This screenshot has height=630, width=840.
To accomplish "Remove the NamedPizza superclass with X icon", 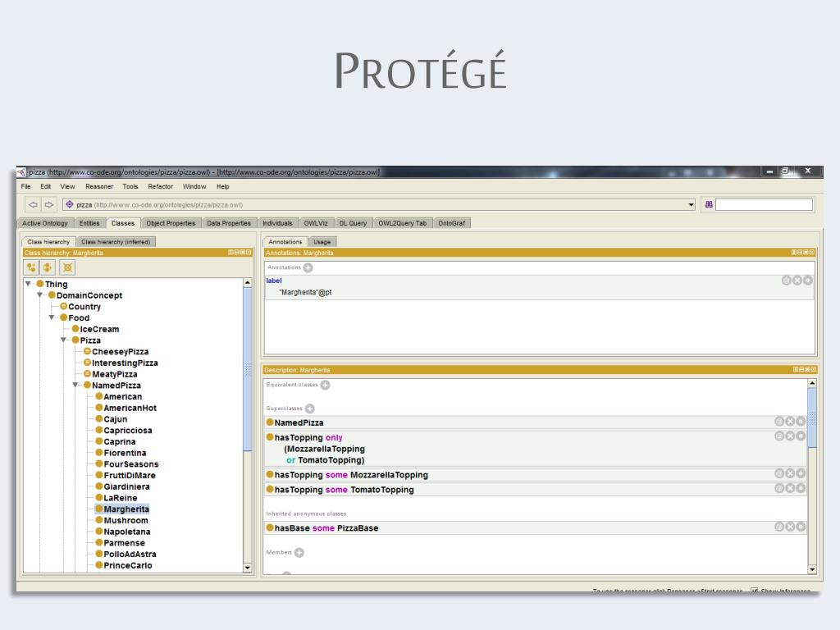I will pos(790,422).
